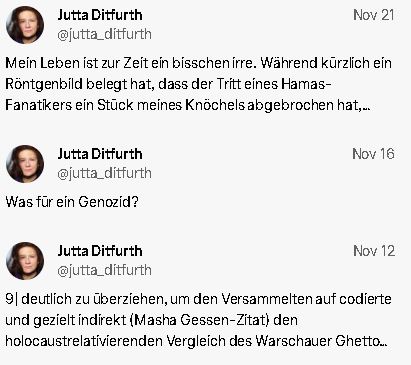
Task: Open the Nov 12 timestamp
Action: 374,251
